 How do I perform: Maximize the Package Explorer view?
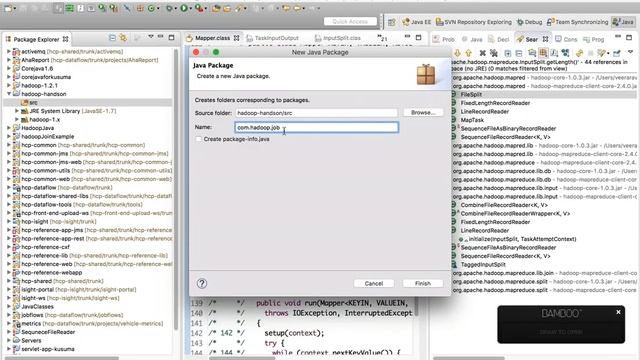coord(171,38)
